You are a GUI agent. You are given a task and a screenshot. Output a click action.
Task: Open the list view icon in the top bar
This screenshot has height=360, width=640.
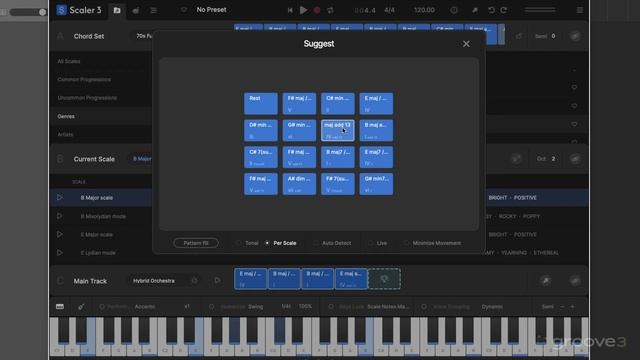pos(153,10)
